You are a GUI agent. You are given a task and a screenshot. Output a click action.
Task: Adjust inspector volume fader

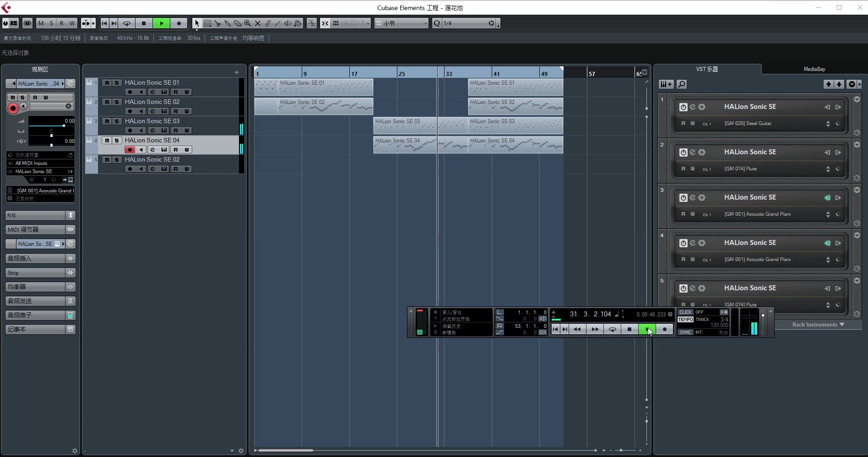click(64, 125)
